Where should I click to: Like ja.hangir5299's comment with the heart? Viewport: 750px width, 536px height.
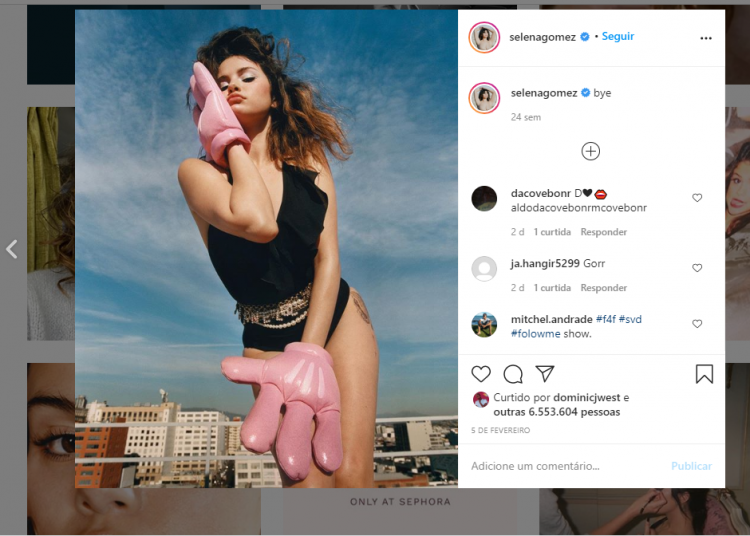(x=697, y=268)
